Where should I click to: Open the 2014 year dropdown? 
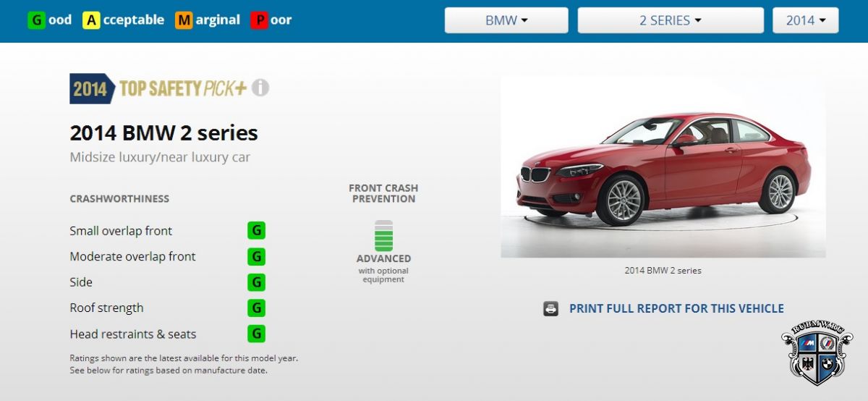pos(806,20)
